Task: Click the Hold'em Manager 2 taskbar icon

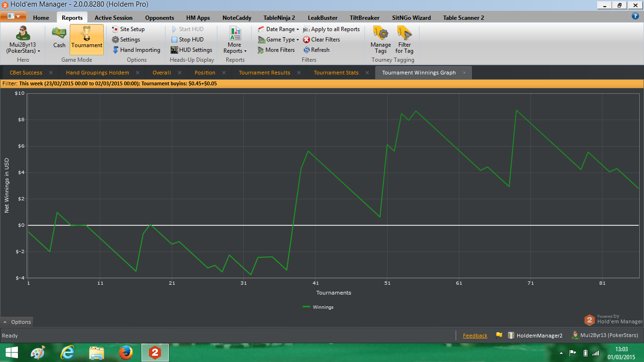Action: tap(155, 353)
